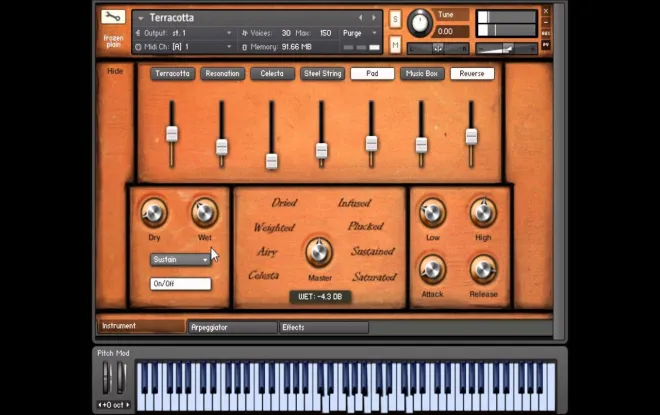Open the instrument name dropdown arrow
The width and height of the screenshot is (660, 415).
pos(141,18)
